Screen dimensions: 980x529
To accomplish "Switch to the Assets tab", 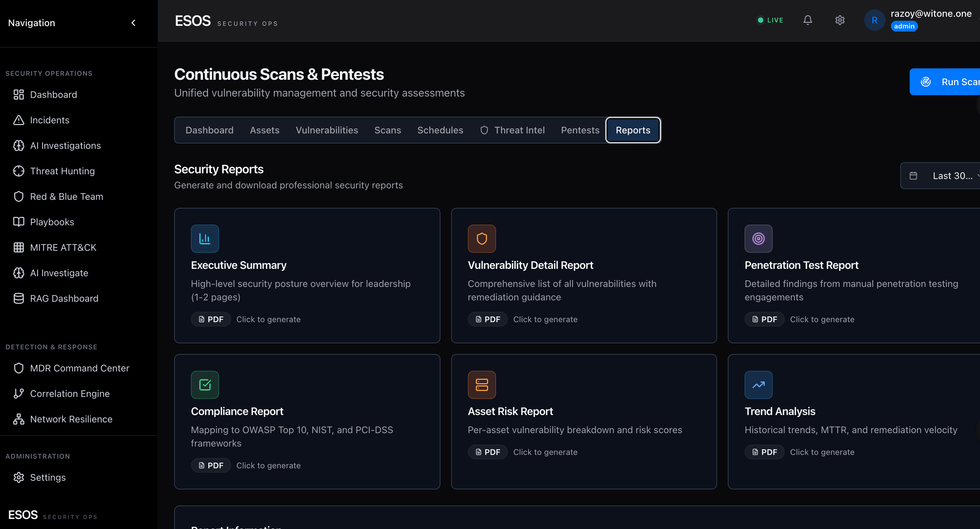I will pos(264,130).
